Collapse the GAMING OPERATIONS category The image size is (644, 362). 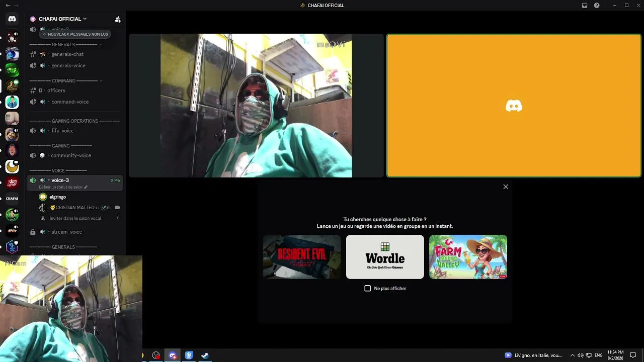click(x=75, y=121)
